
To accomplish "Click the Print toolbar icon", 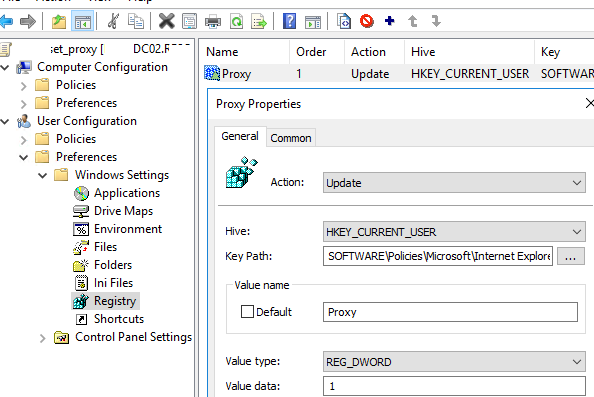I will [213, 21].
